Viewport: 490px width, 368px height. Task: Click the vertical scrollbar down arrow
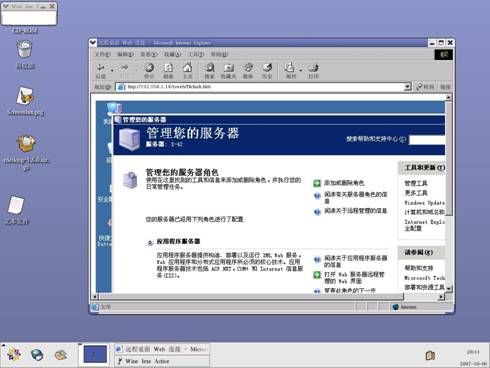[x=449, y=288]
